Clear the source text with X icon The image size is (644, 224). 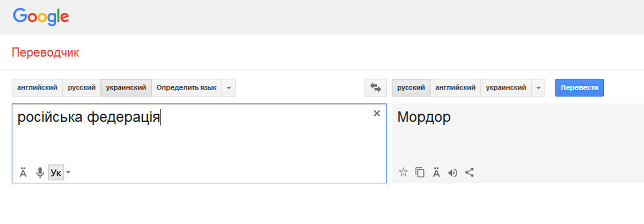[377, 113]
